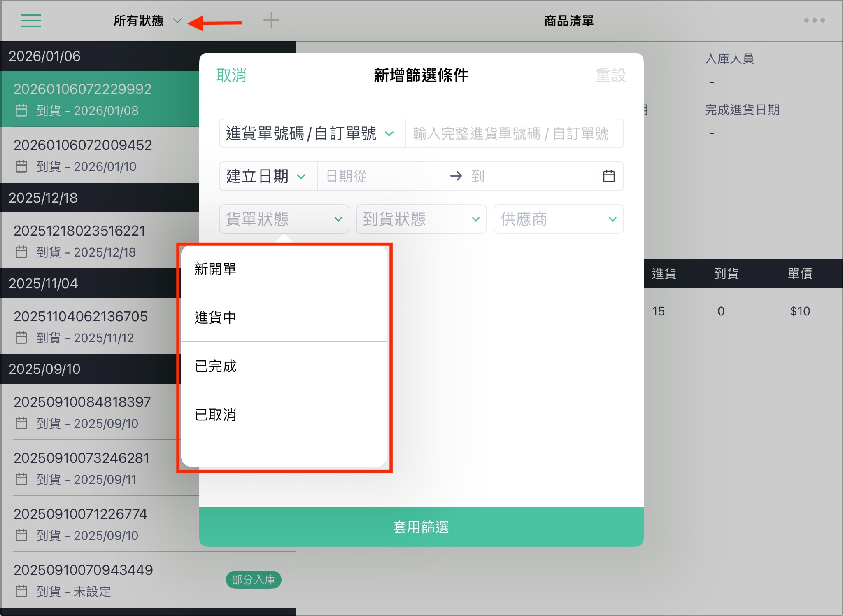
Task: Select 進貨中 from status list
Action: tap(284, 317)
